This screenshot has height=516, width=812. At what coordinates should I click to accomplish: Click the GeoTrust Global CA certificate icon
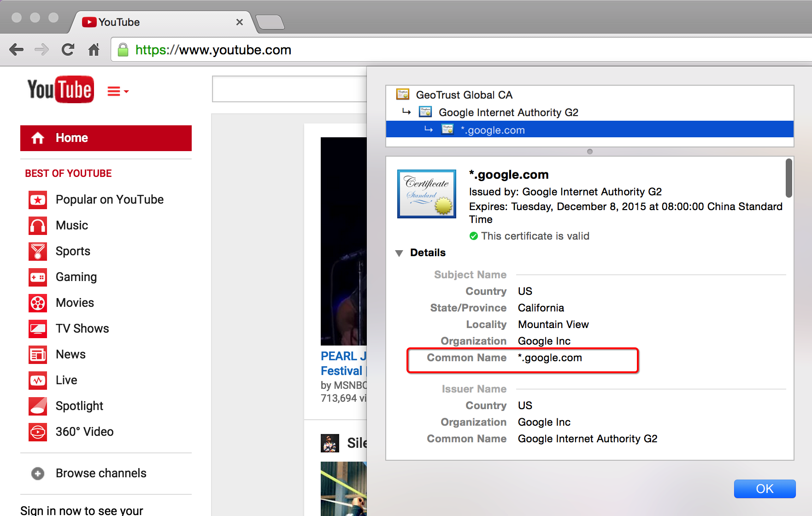[403, 94]
